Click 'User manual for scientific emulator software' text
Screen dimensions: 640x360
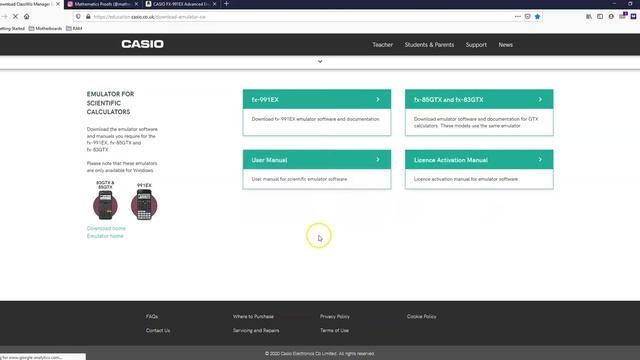coord(299,179)
